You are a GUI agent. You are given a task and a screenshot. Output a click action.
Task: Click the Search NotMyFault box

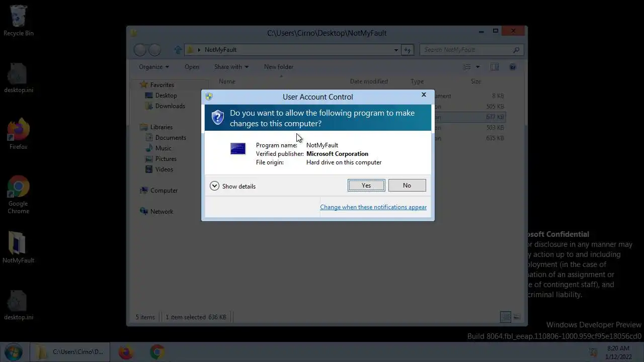click(471, 50)
